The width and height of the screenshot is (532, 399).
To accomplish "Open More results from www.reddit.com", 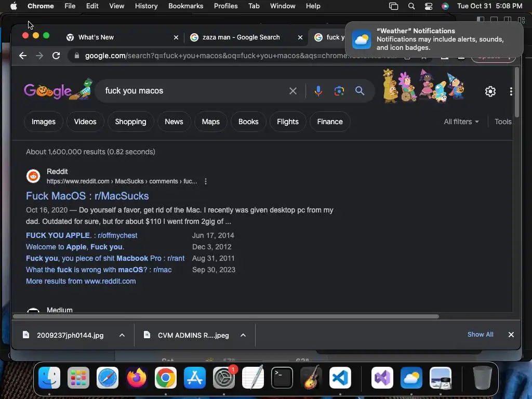I will pos(81,281).
